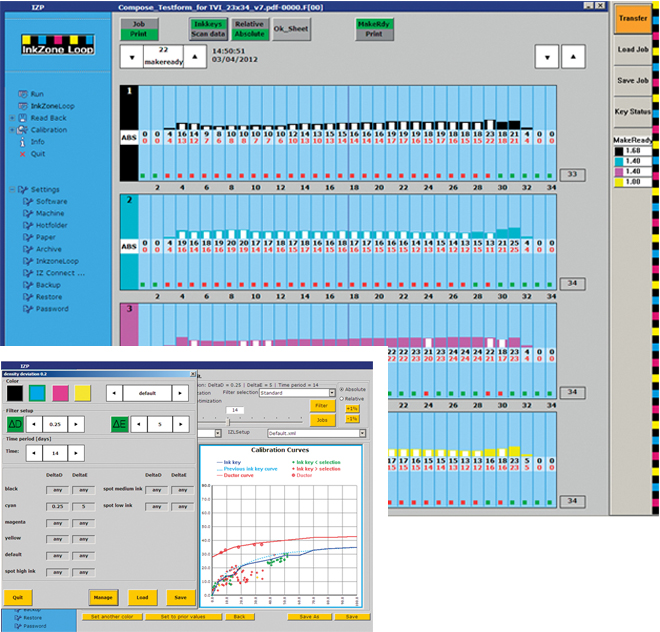Pick the magenta color swatch
The image size is (660, 632).
61,393
